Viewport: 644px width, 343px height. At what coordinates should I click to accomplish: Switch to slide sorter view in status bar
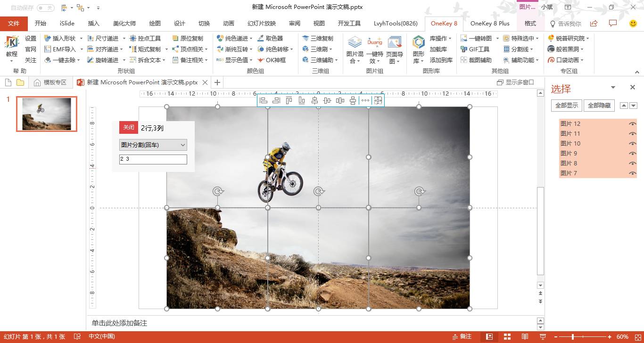507,336
